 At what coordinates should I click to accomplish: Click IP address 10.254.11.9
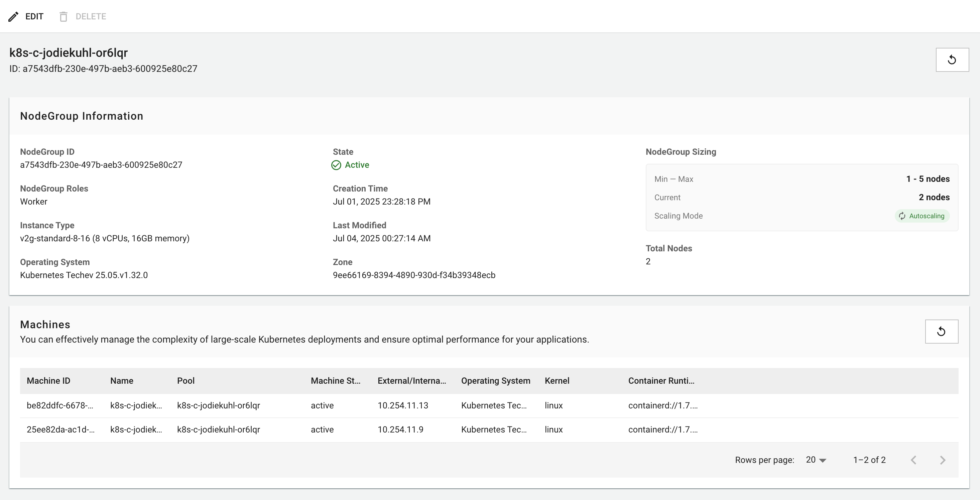click(x=400, y=429)
